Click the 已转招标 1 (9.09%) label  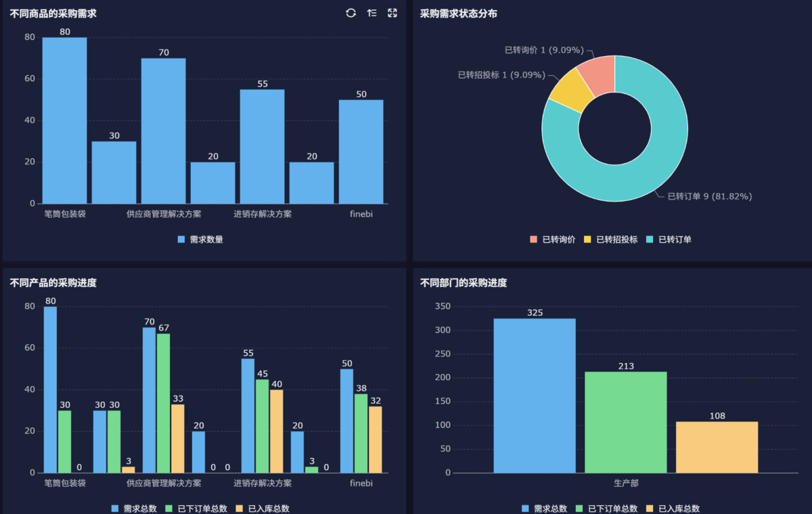[501, 75]
